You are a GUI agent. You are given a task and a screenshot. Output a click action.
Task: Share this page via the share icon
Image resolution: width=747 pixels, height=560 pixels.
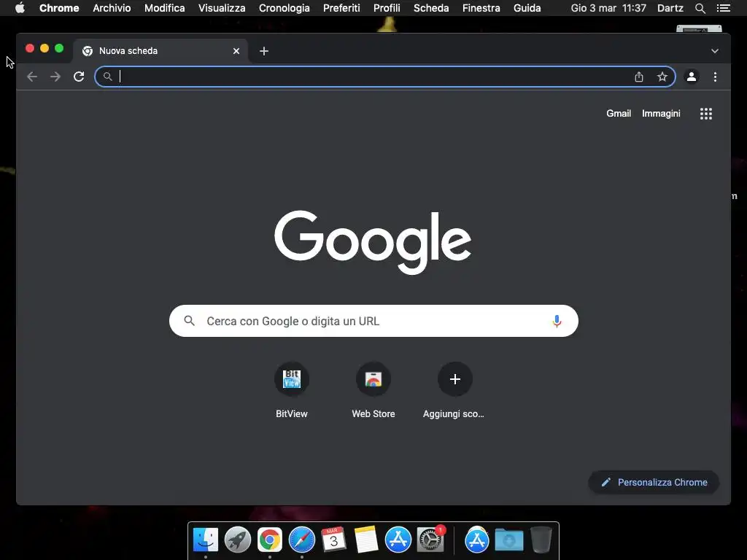pos(639,77)
